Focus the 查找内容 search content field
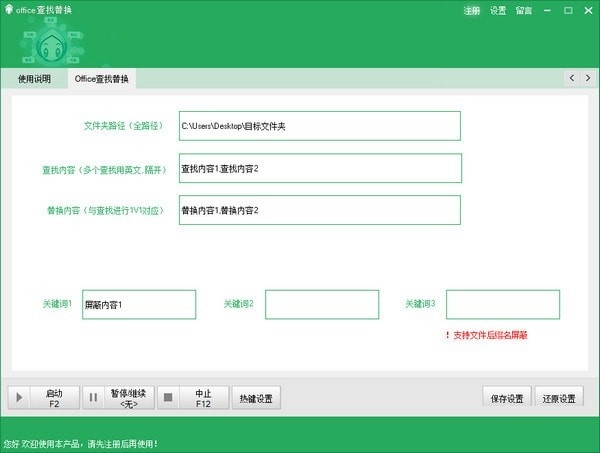Screen dimensions: 600x453 pos(320,168)
